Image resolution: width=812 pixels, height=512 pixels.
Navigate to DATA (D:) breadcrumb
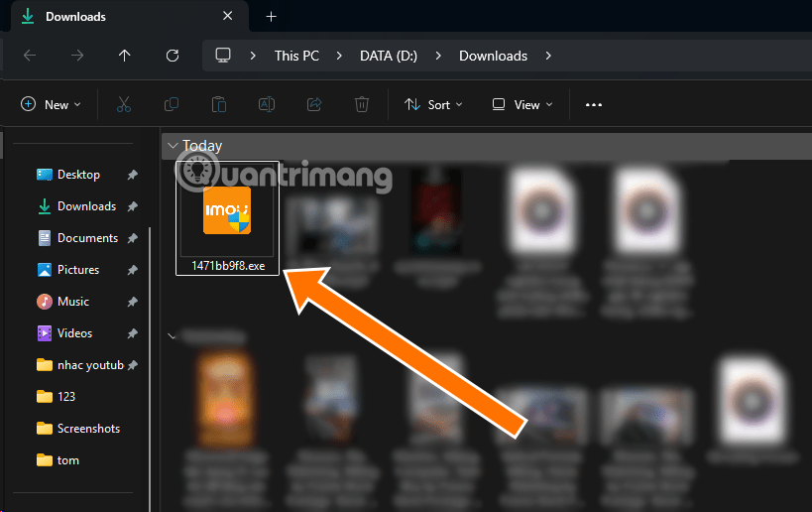click(389, 56)
